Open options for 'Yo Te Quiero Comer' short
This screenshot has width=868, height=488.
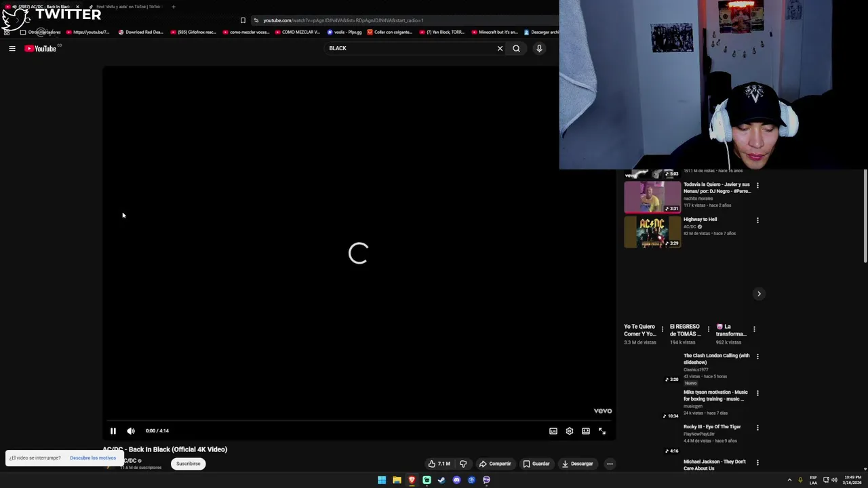tap(663, 329)
